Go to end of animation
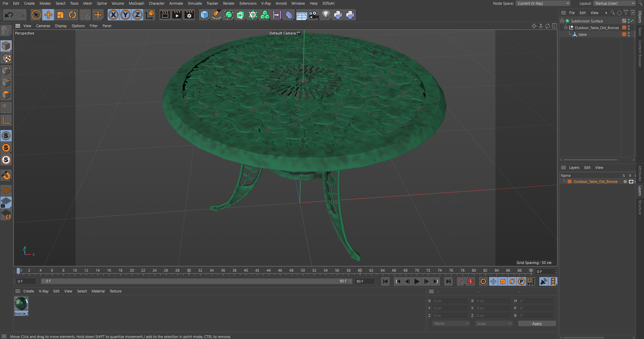The height and width of the screenshot is (339, 644). (x=448, y=281)
